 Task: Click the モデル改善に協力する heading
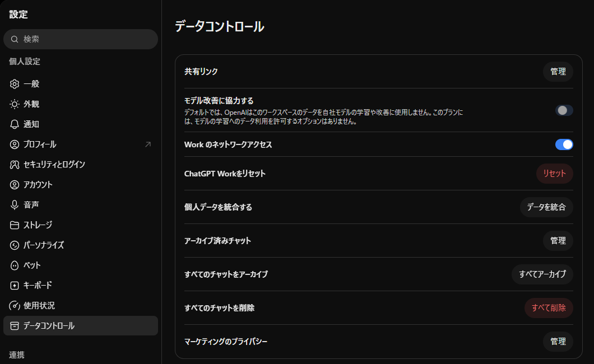pos(219,101)
